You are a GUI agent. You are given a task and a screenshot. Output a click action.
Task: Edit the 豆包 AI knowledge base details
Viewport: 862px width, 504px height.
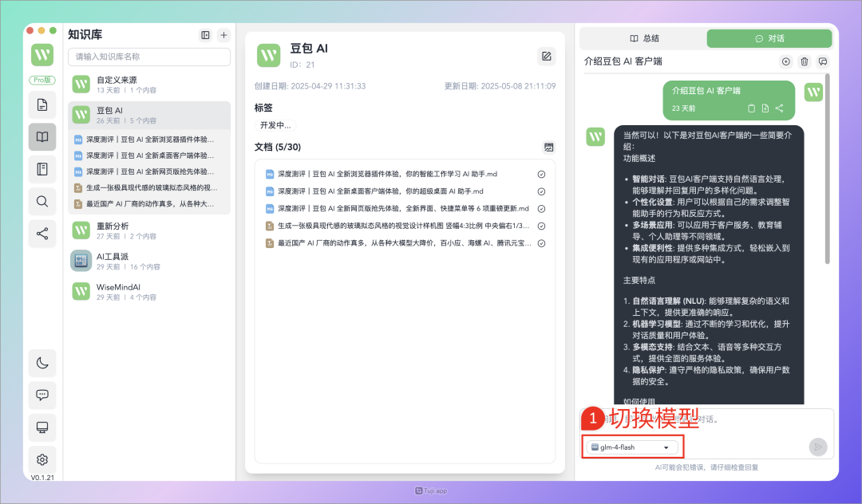[x=547, y=56]
